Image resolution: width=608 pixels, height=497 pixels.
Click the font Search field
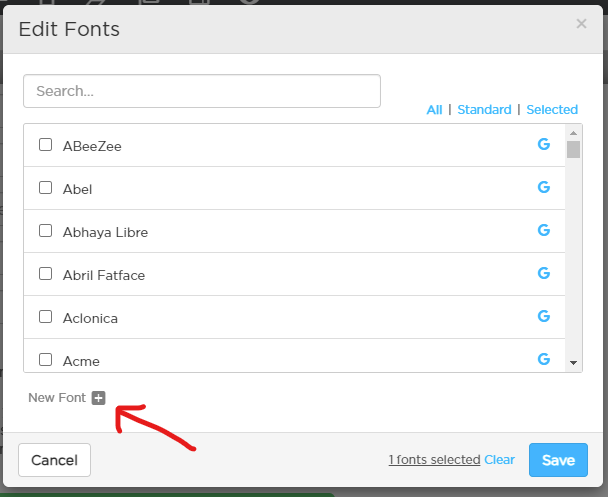pyautogui.click(x=202, y=91)
